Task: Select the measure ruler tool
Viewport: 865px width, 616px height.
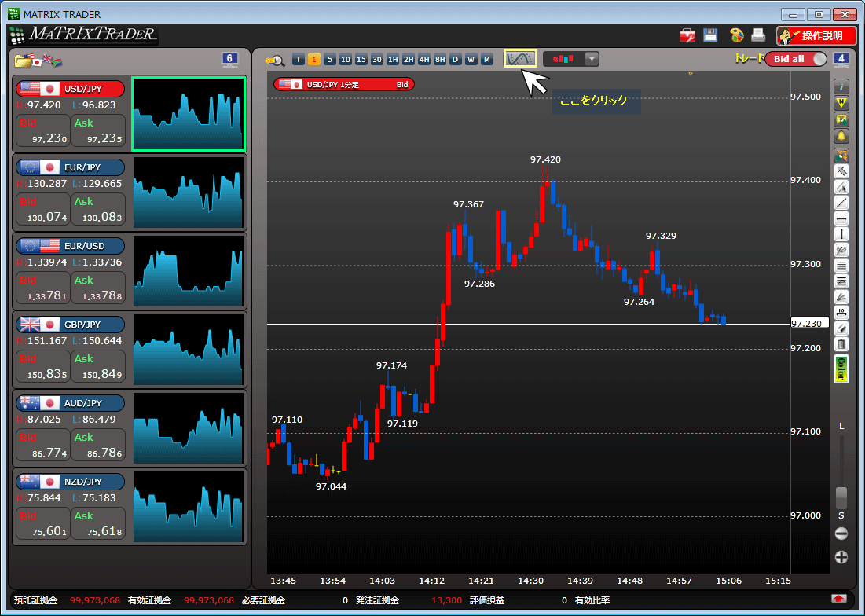Action: tap(841, 313)
